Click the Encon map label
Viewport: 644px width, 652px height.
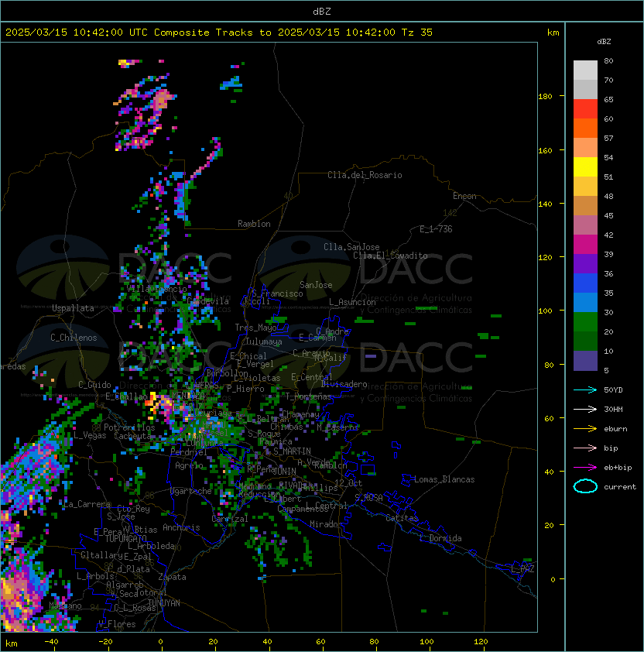click(x=464, y=196)
